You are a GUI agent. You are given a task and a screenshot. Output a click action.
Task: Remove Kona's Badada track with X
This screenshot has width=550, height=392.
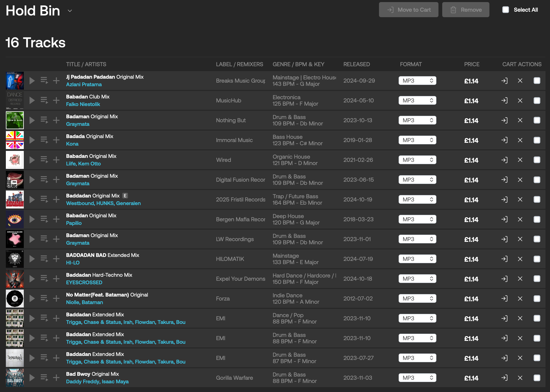pyautogui.click(x=520, y=140)
